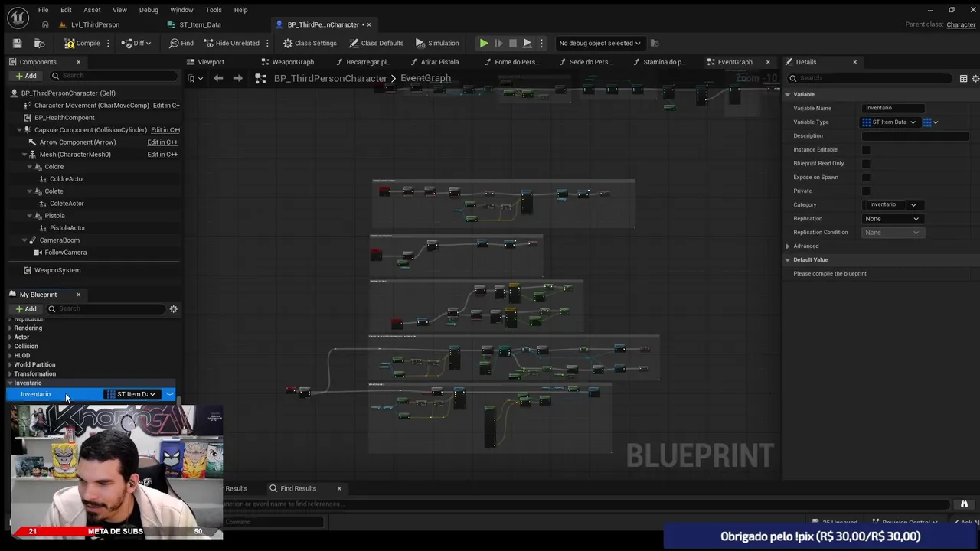This screenshot has width=980, height=551.
Task: Open the File menu
Action: click(x=44, y=10)
